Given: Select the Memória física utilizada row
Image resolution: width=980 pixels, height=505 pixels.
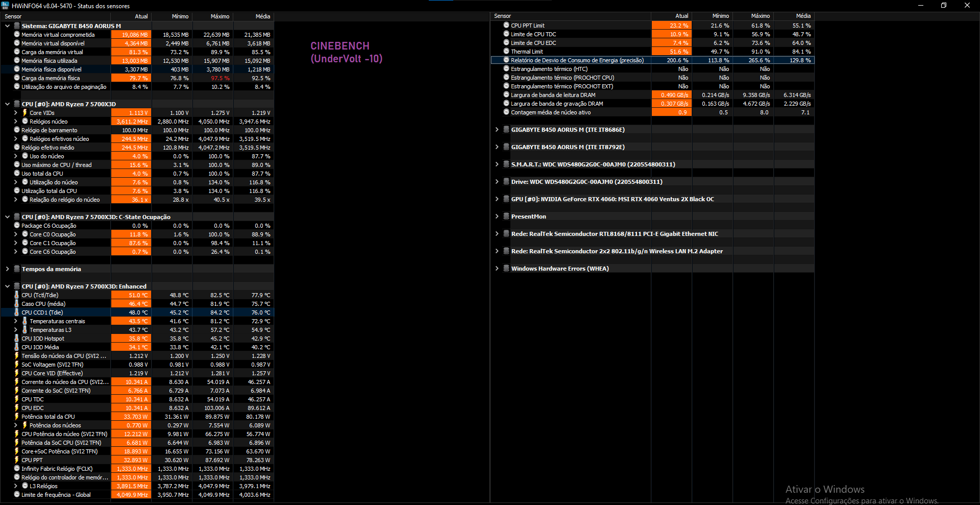Looking at the screenshot, I should [137, 61].
